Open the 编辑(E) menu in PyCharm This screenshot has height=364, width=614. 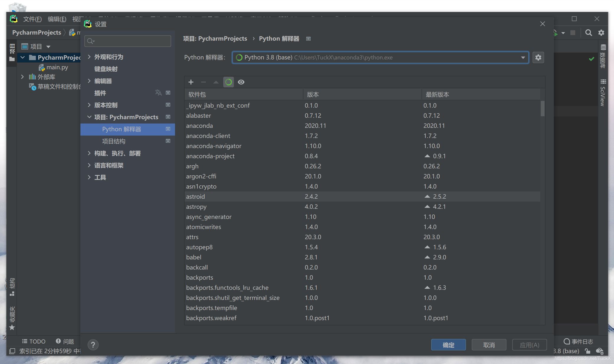(57, 19)
